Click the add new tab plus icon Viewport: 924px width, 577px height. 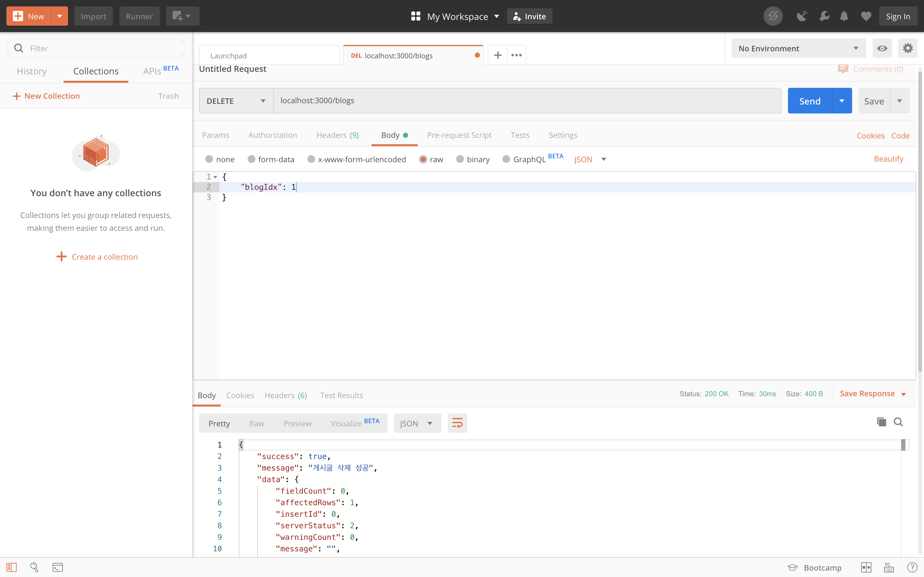coord(498,55)
